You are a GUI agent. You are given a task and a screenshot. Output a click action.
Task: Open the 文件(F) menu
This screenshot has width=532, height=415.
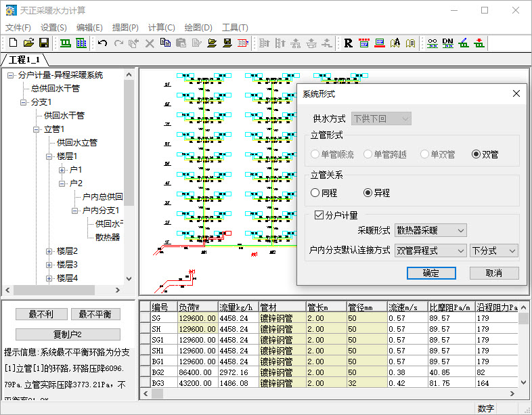tap(18, 28)
